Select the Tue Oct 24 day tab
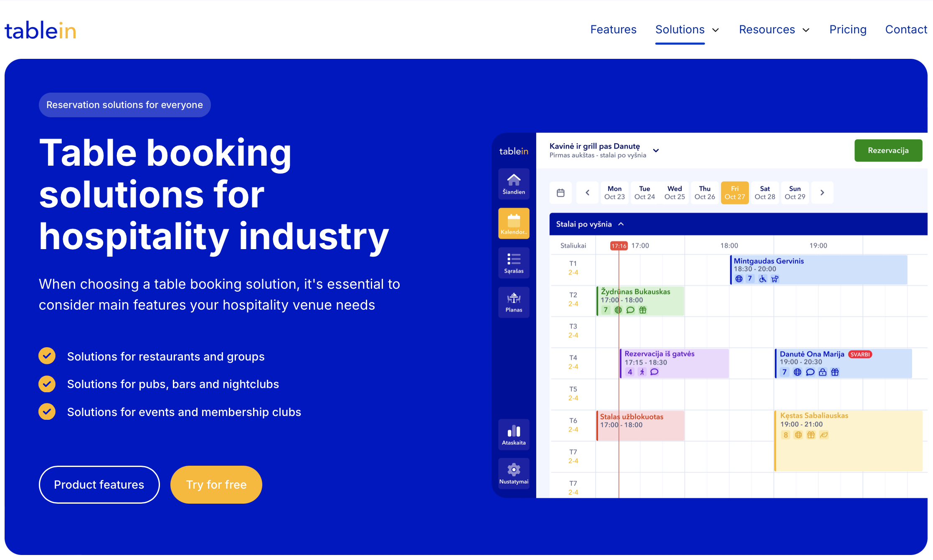The height and width of the screenshot is (560, 933). 644,193
